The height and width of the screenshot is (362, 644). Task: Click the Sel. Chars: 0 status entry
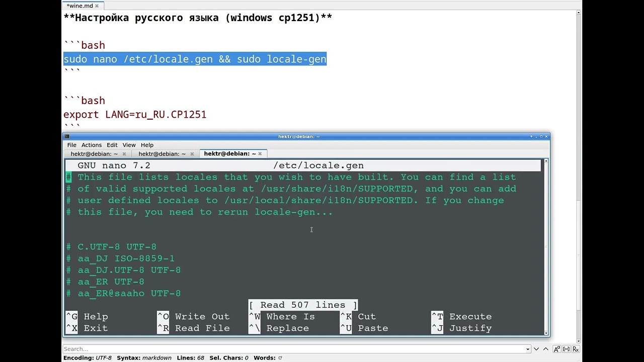(x=229, y=358)
